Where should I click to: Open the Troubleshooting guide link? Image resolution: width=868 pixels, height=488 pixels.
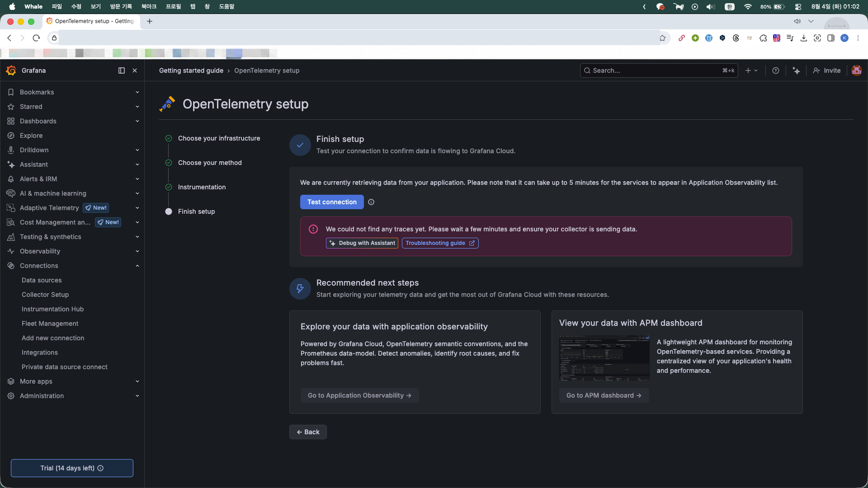point(440,243)
